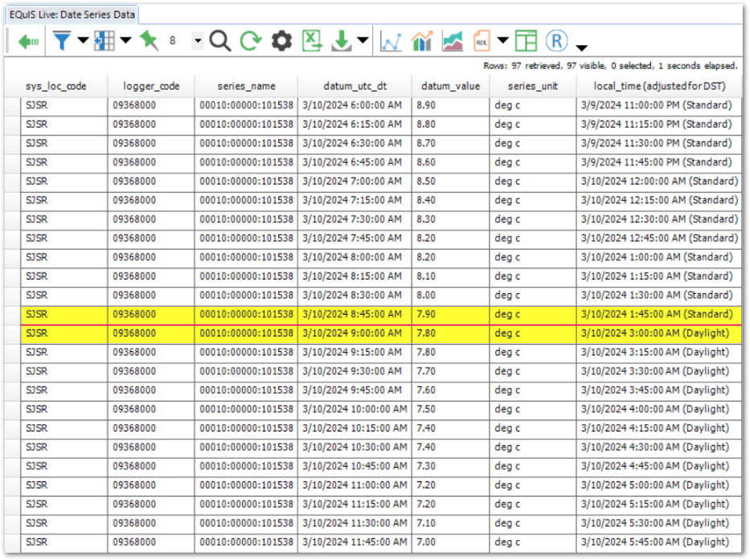Open the dropdown next to the number 8
The width and height of the screenshot is (750, 560).
[x=198, y=42]
